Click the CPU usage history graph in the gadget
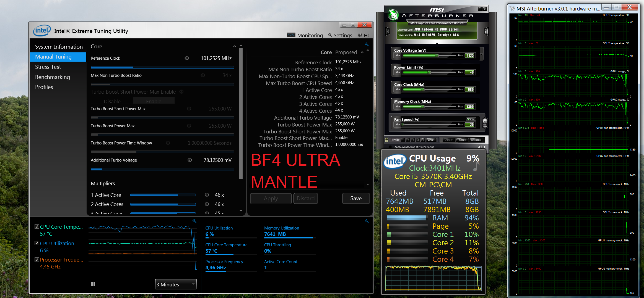 pyautogui.click(x=433, y=278)
